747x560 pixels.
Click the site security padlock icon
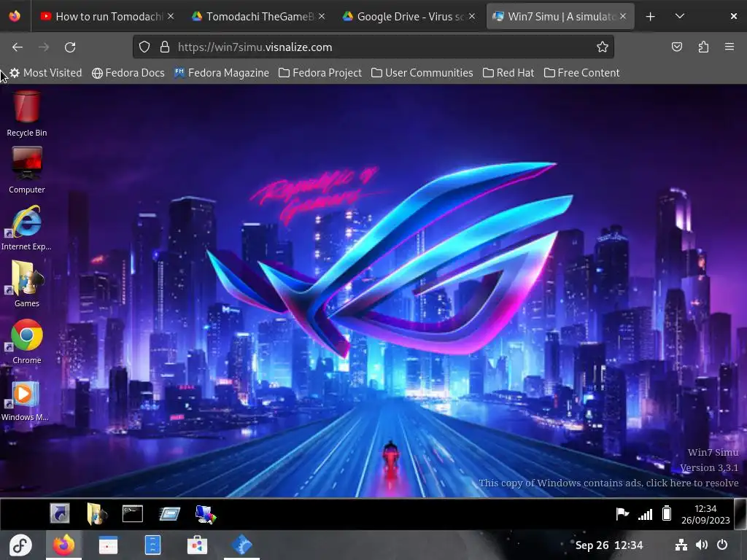(x=165, y=47)
